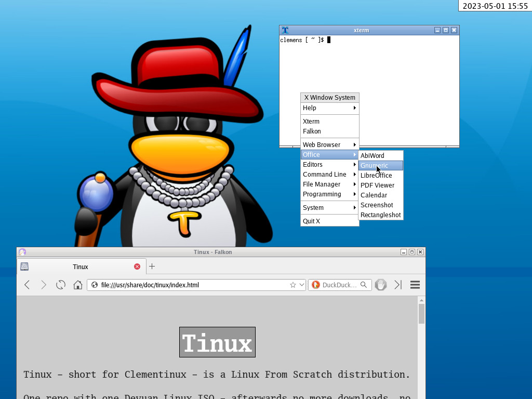Click the DuckDuckGo search engine icon
Image resolution: width=532 pixels, height=399 pixels.
315,285
